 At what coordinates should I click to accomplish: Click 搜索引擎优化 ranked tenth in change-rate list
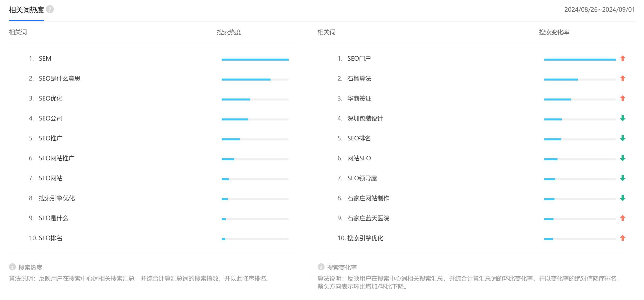(365, 238)
